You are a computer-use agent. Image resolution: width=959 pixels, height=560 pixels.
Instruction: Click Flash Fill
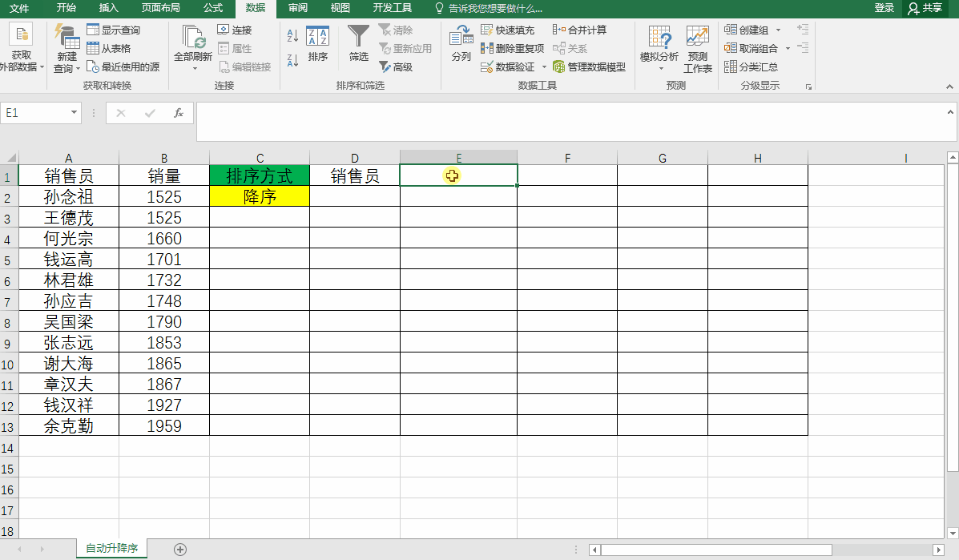pos(507,30)
